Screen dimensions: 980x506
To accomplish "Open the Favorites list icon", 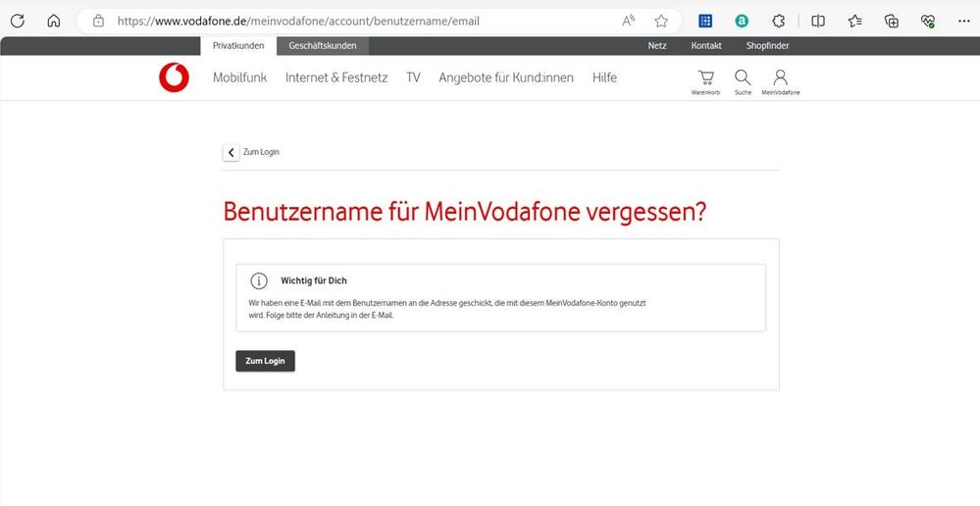I will pos(855,22).
